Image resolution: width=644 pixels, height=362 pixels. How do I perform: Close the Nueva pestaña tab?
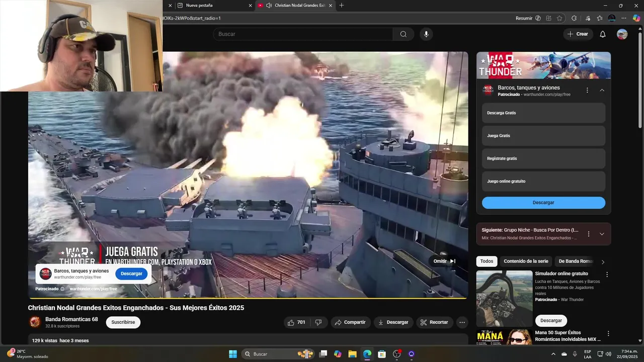(x=250, y=6)
